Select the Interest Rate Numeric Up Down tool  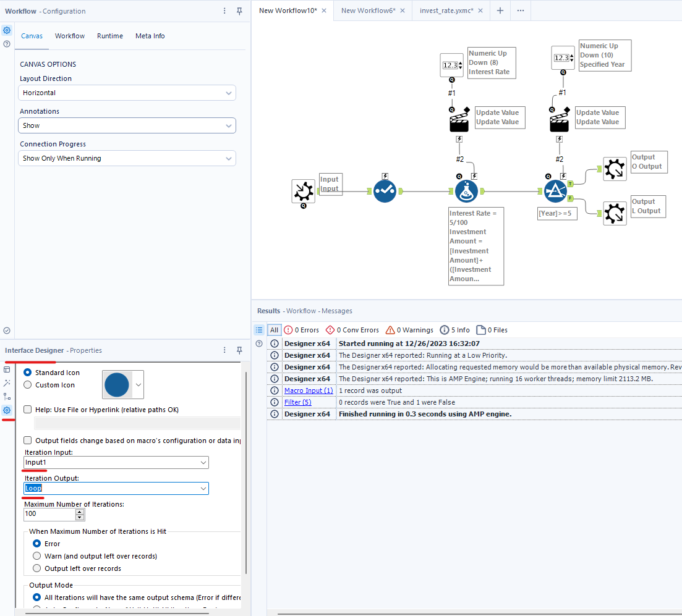[x=451, y=65]
